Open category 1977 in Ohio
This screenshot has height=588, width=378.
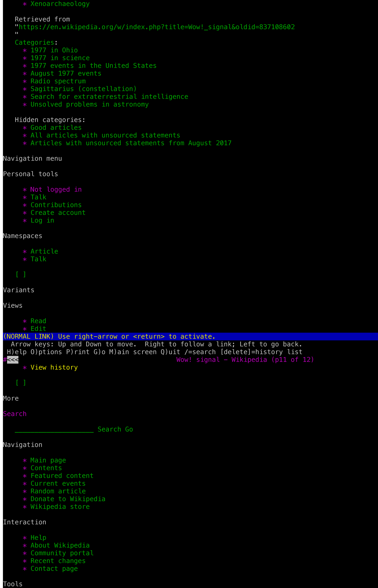pyautogui.click(x=54, y=50)
